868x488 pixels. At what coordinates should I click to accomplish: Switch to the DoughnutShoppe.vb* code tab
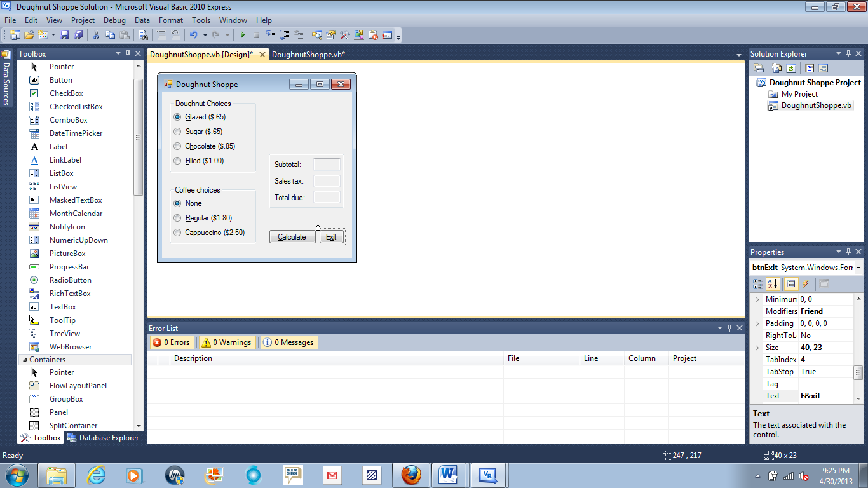tap(308, 55)
